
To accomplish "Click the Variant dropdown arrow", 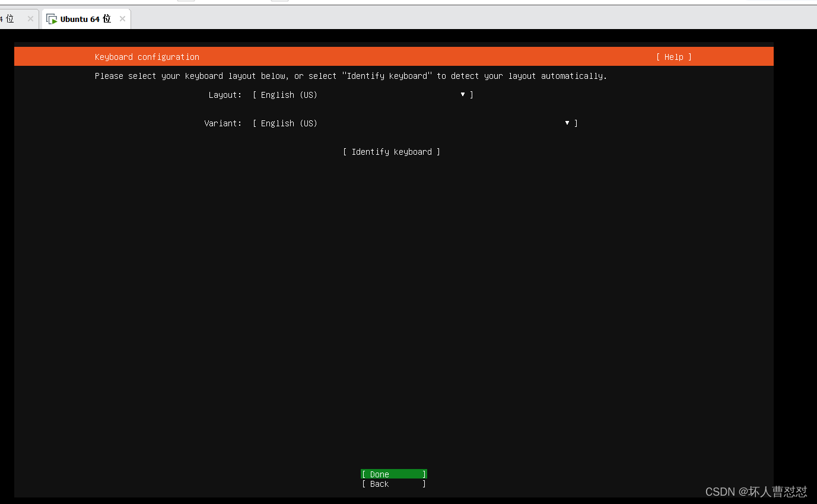I will tap(567, 123).
